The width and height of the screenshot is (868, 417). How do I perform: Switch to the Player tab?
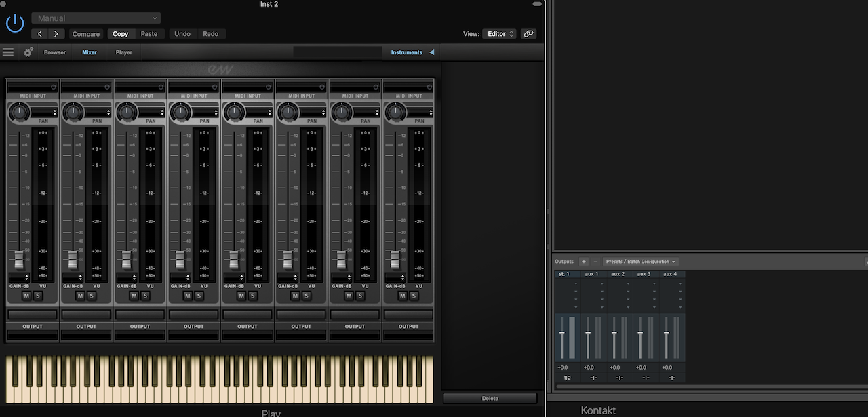124,52
